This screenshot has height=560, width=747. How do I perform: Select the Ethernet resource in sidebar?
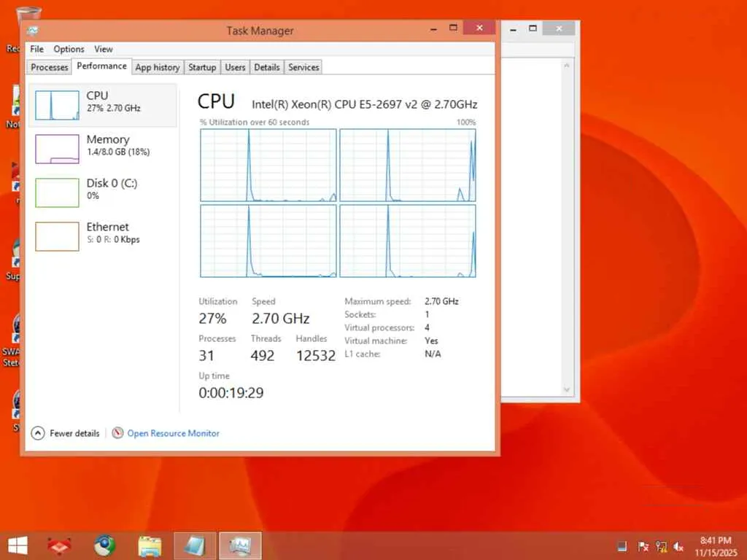103,236
